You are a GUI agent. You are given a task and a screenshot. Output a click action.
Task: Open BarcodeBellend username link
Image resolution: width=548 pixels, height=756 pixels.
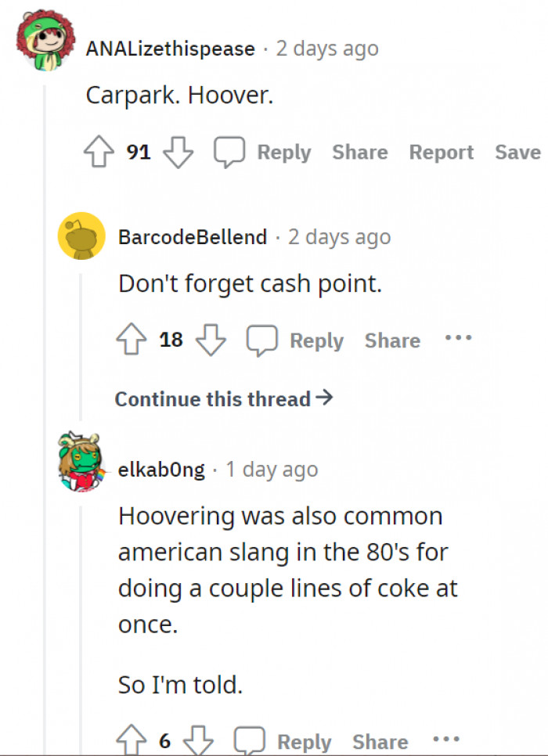(193, 237)
